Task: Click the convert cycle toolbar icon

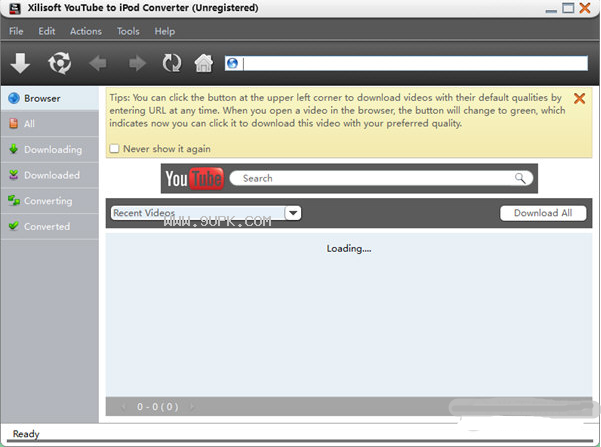Action: click(x=59, y=63)
